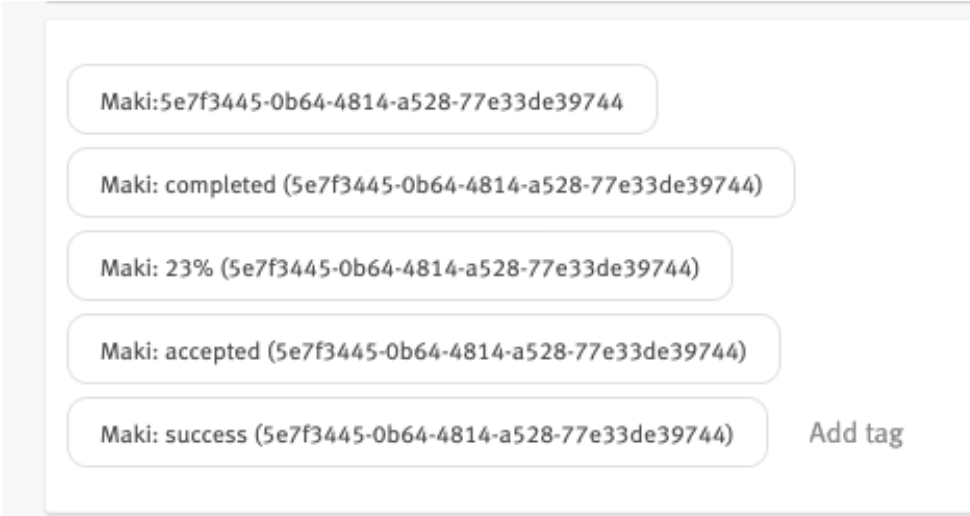Image resolution: width=970 pixels, height=516 pixels.
Task: Click "Maki:" prefix of the 23% tag
Action: [130, 268]
